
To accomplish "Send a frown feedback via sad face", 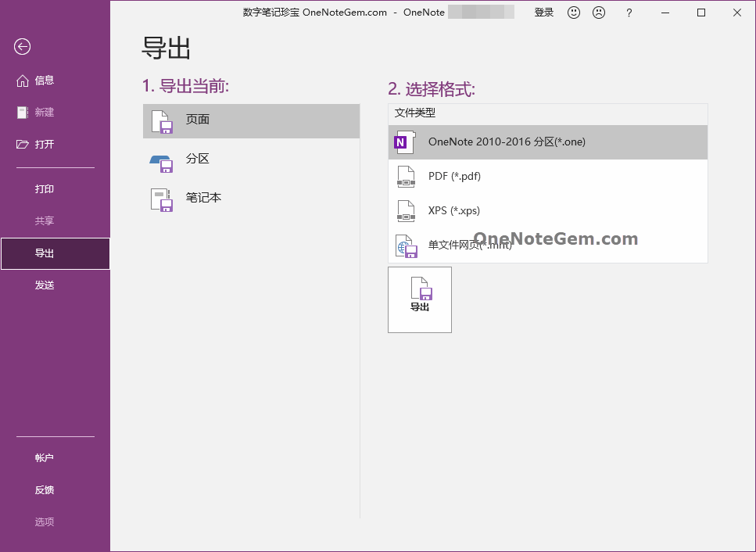I will (599, 13).
